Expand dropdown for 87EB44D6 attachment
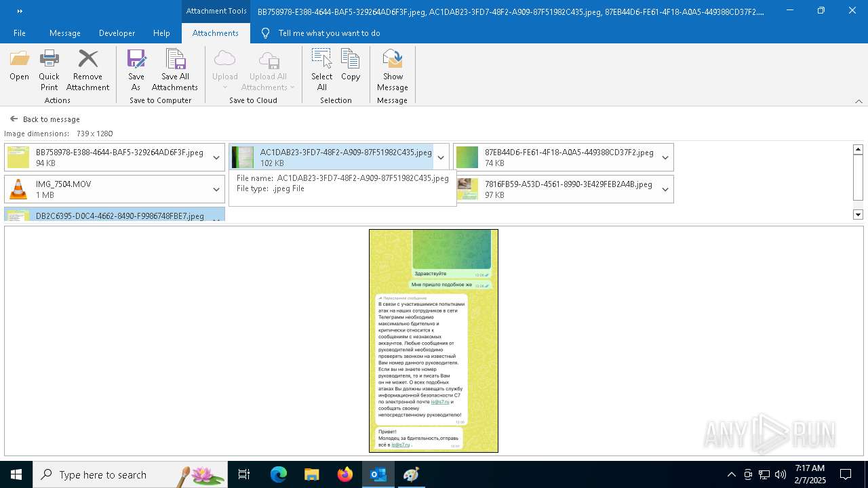This screenshot has width=868, height=488. click(x=665, y=157)
